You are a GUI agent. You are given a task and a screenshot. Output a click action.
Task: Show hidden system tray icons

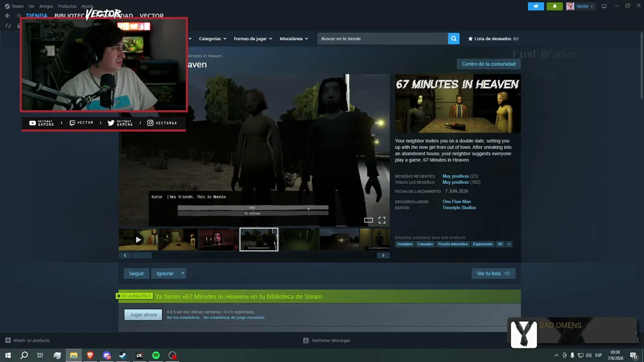556,355
